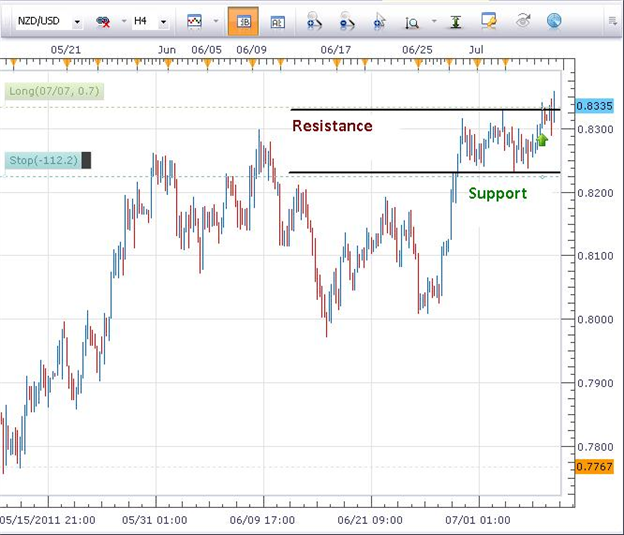Toggle the highlighted bid price button
The width and height of the screenshot is (624, 535).
[243, 21]
